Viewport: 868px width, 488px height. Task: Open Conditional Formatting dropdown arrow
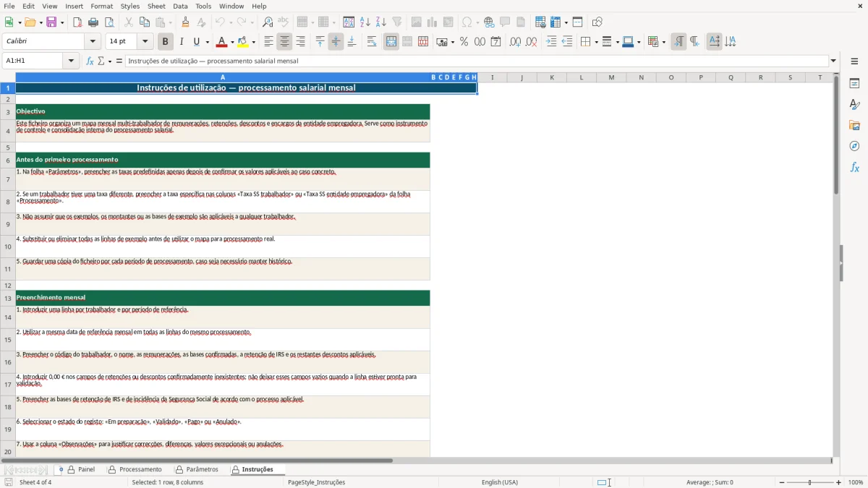663,42
